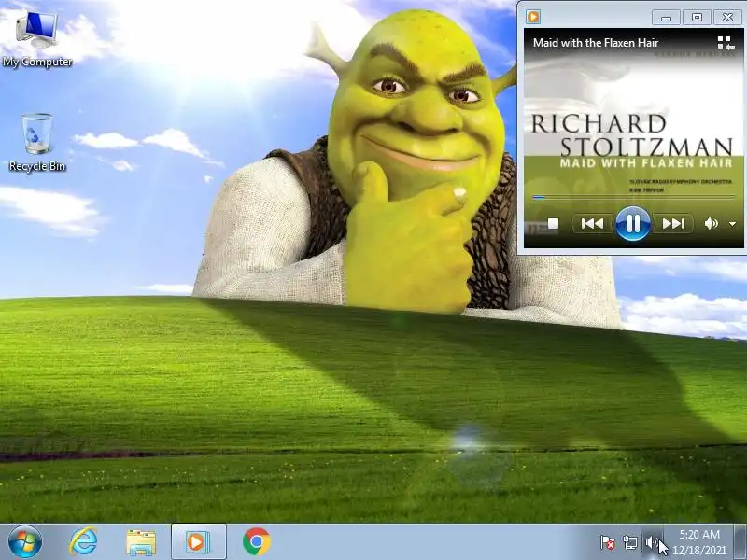Select the My Computer desktop icon
The width and height of the screenshot is (747, 560).
tap(37, 40)
